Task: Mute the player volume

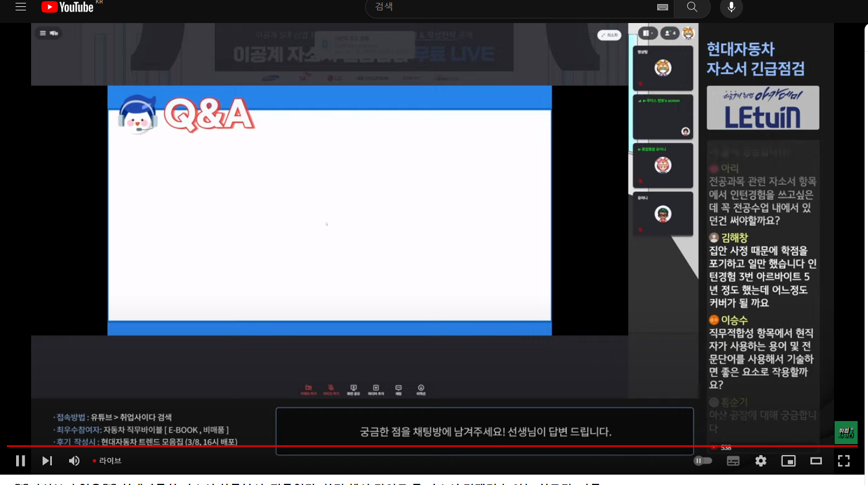Action: 74,461
